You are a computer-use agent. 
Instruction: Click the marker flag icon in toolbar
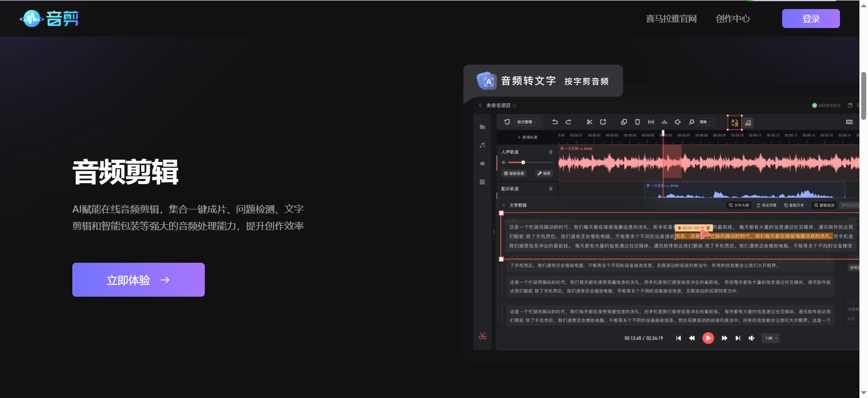coord(507,122)
